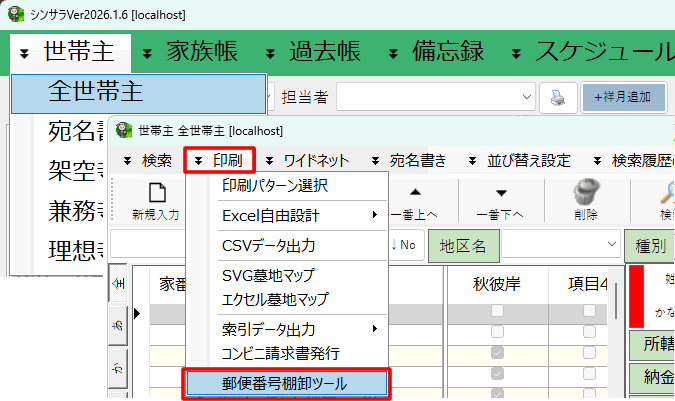Viewport: 675px width, 401px height.
Task: Click the 全 index tab on left side
Action: [118, 284]
